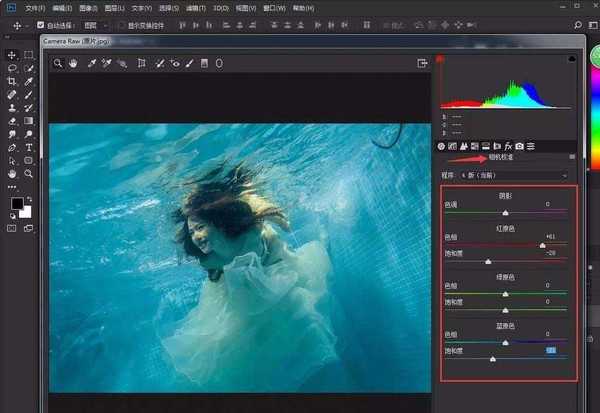Toggle shadow clipping warning in histogram

click(441, 59)
